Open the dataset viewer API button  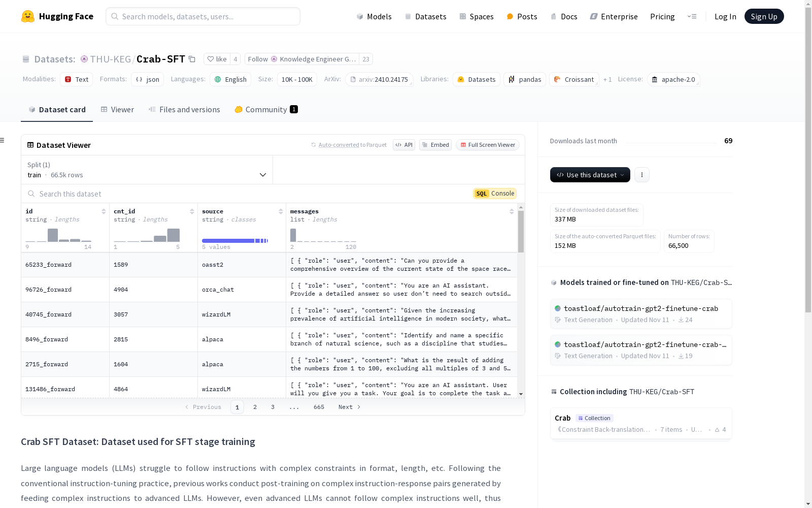(404, 145)
